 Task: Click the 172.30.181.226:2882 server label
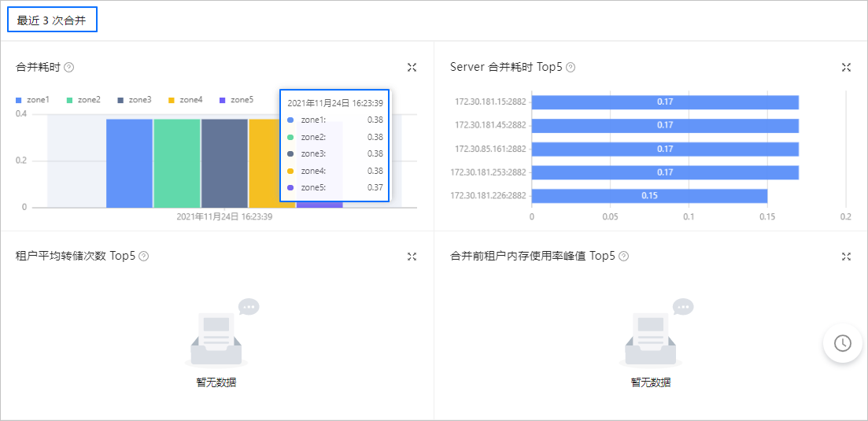point(488,196)
